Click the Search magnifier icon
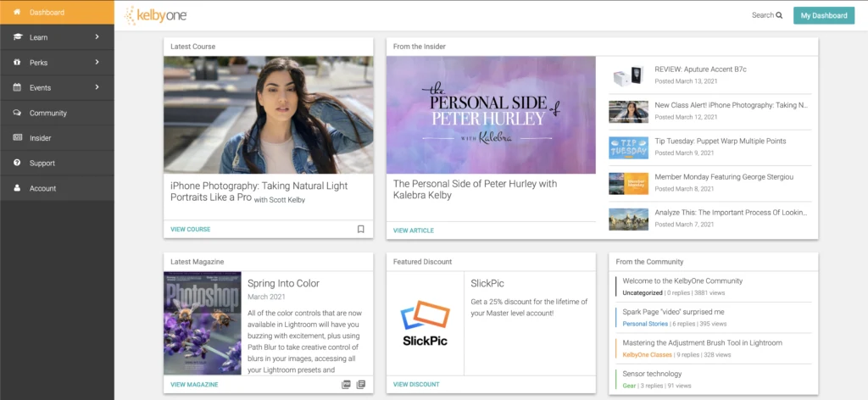The image size is (868, 400). pos(779,15)
